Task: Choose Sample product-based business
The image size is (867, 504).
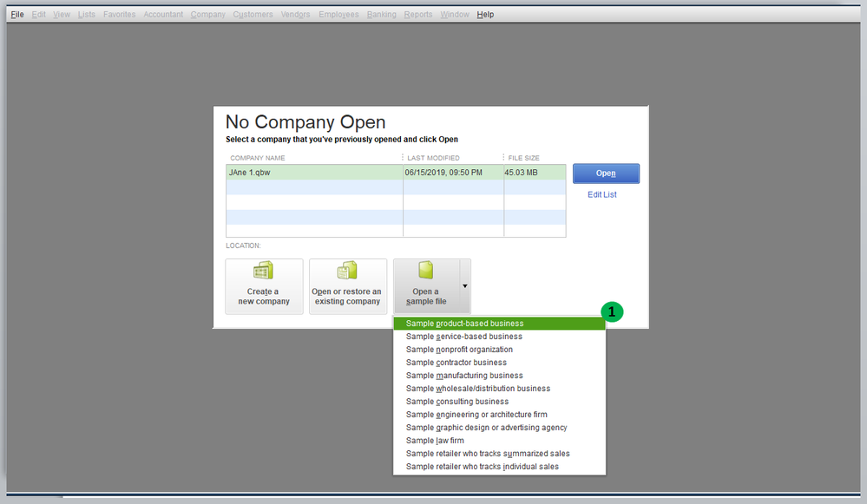Action: 499,324
